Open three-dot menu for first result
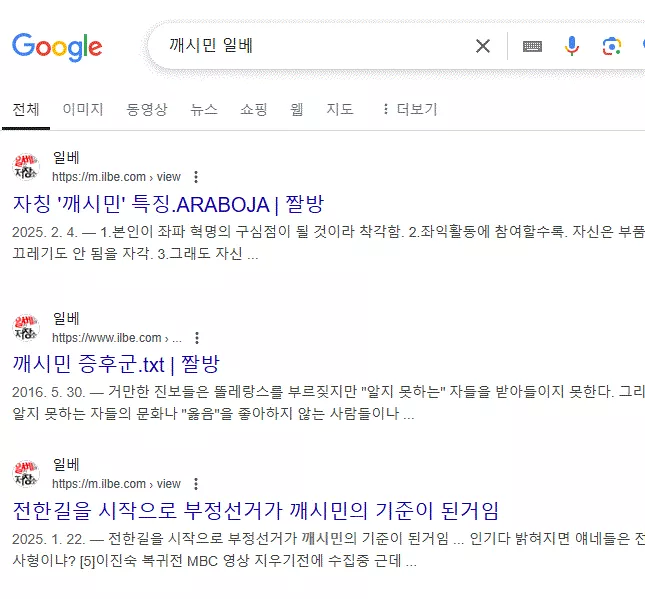Viewport: 645px width, 599px height. pyautogui.click(x=196, y=177)
